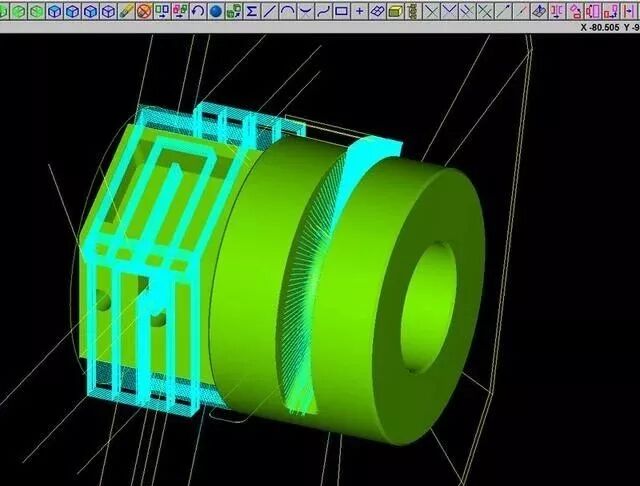This screenshot has width=640, height=486.
Task: Choose the arc creation tool
Action: (x=287, y=11)
